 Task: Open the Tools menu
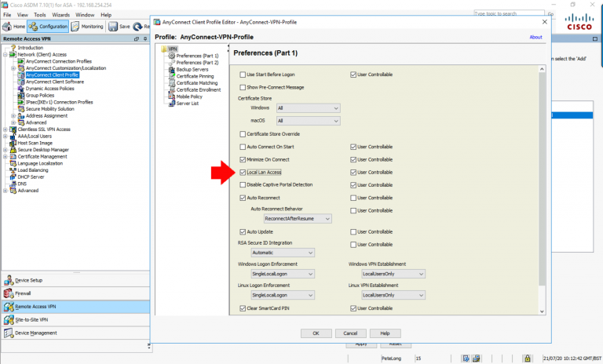coord(39,15)
